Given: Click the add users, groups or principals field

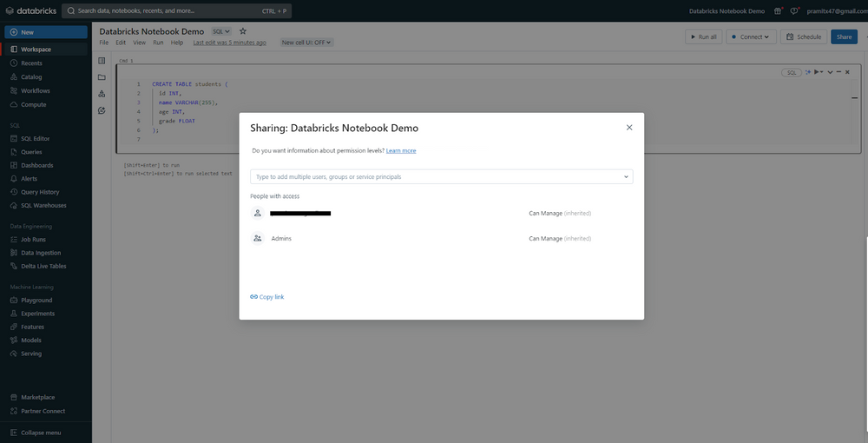Looking at the screenshot, I should point(434,177).
